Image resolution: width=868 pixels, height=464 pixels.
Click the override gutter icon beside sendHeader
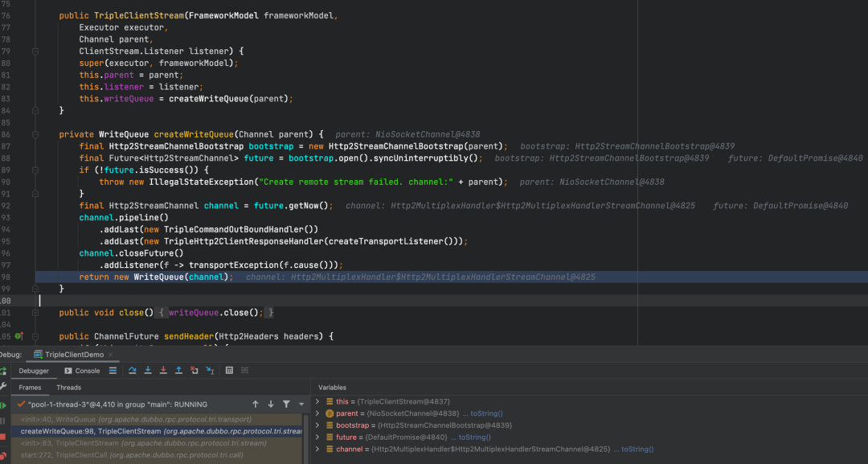pyautogui.click(x=18, y=336)
